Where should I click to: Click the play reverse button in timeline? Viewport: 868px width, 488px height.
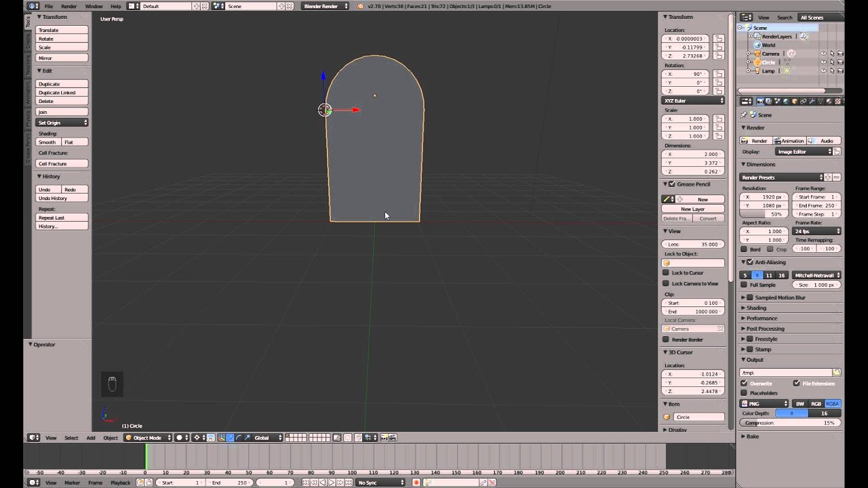pos(323,483)
